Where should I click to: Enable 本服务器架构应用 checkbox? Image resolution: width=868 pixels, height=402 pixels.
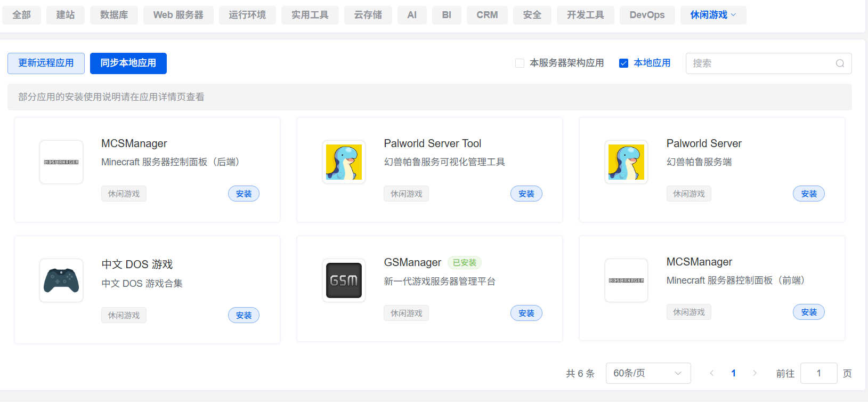(520, 63)
